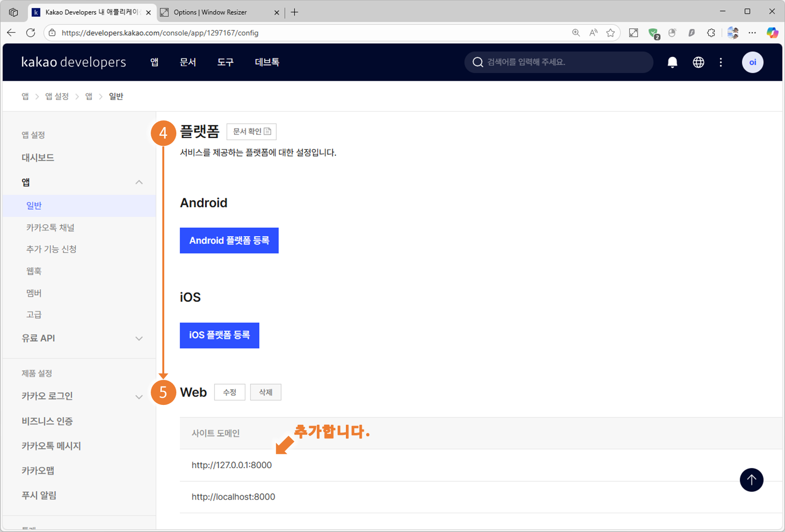Image resolution: width=785 pixels, height=532 pixels.
Task: Click breadcrumb 앱 설정 link
Action: click(x=57, y=97)
